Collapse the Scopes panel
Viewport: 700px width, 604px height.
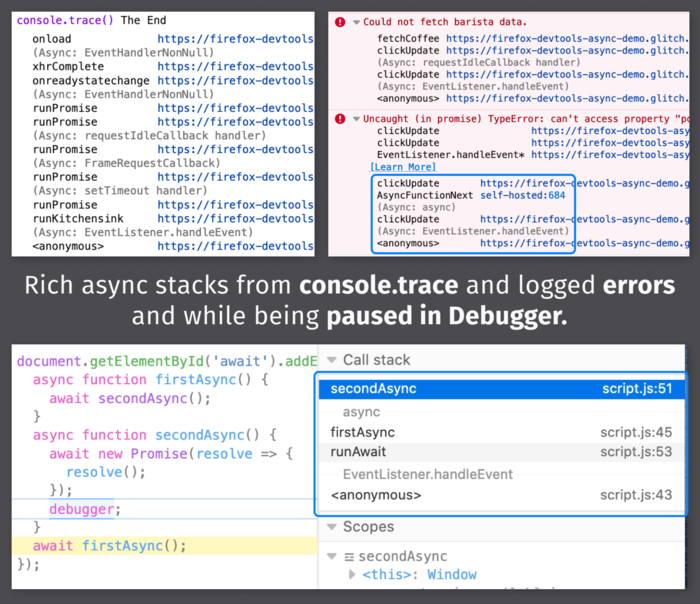(331, 527)
